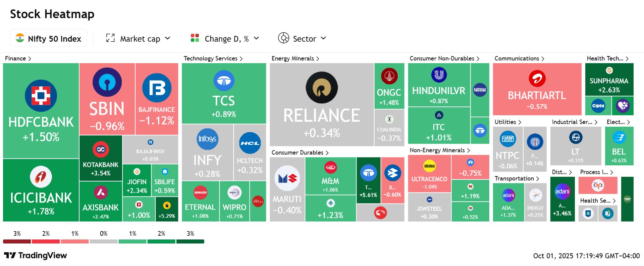Select the IndiGo logo
644x266 pixels.
coord(535,195)
